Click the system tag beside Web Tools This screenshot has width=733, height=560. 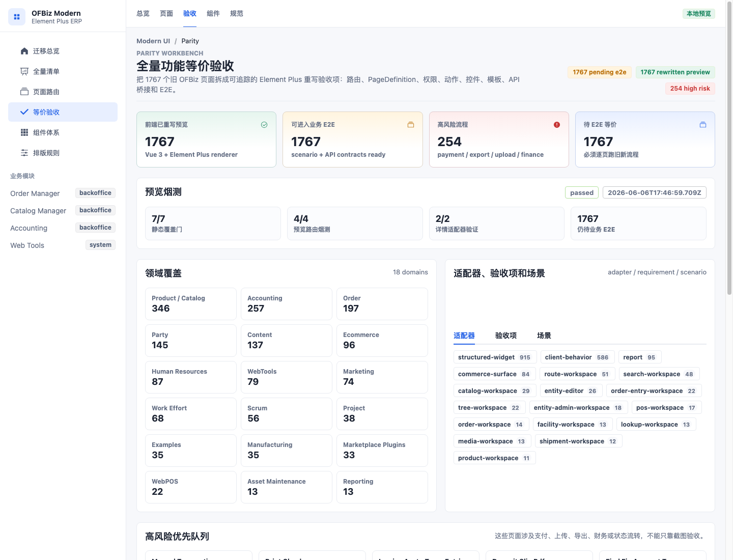point(100,245)
